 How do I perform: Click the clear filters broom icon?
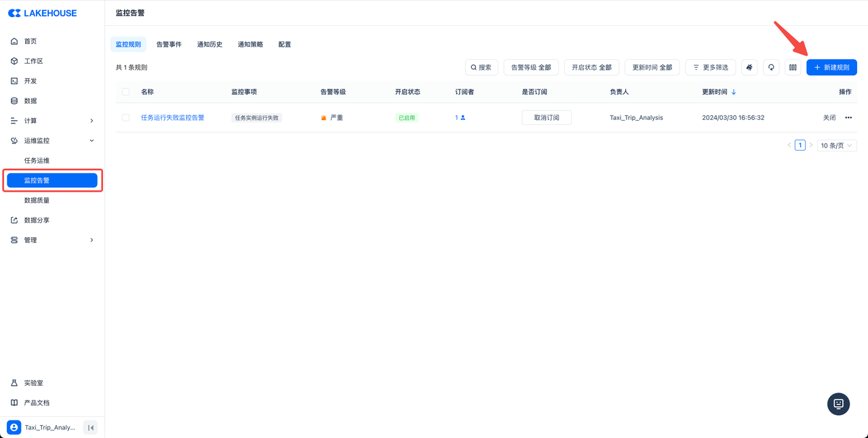pyautogui.click(x=749, y=68)
